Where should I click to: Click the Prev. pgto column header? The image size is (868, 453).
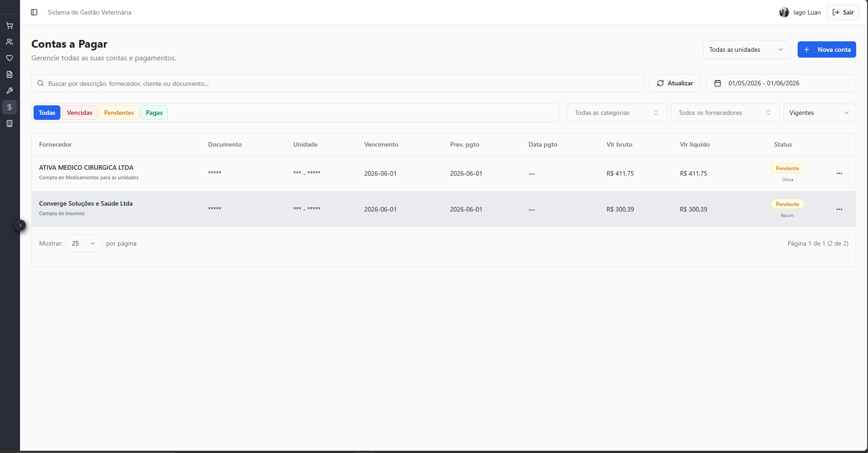point(465,144)
